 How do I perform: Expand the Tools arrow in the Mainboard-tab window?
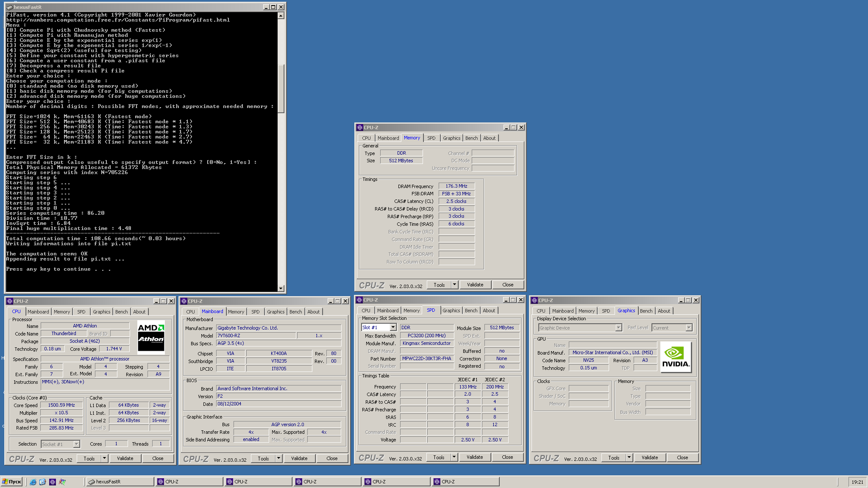[x=278, y=458]
